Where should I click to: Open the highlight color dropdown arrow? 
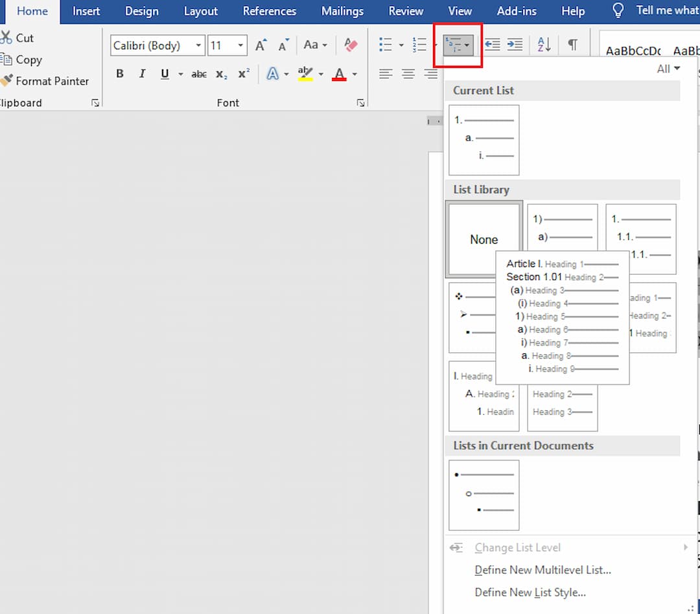coord(321,74)
